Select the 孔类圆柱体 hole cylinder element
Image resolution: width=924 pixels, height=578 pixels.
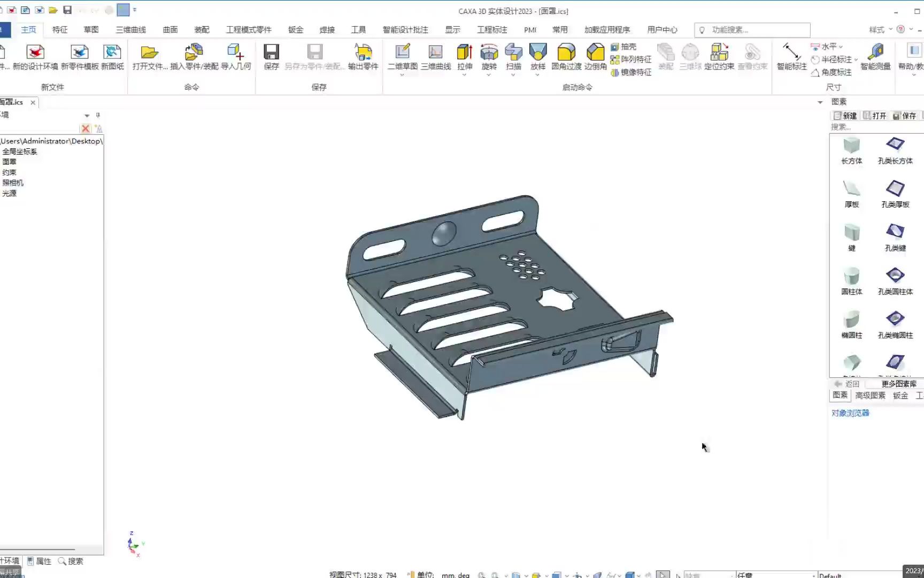coord(895,282)
